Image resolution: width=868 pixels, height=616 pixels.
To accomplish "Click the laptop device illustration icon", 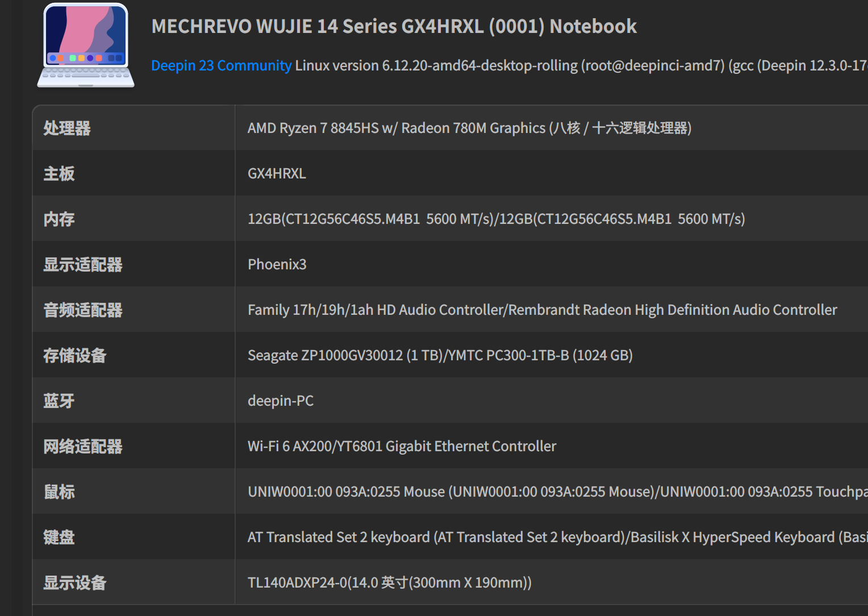I will [86, 45].
